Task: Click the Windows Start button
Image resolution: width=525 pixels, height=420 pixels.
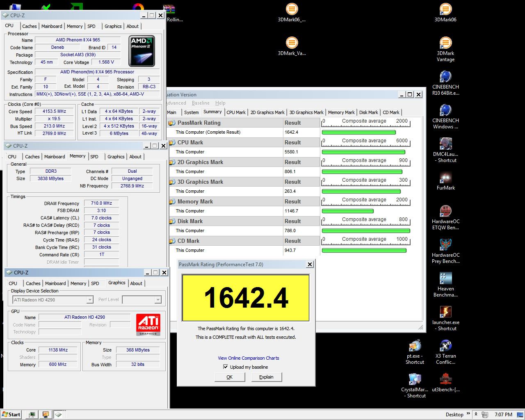Action: pos(11,414)
